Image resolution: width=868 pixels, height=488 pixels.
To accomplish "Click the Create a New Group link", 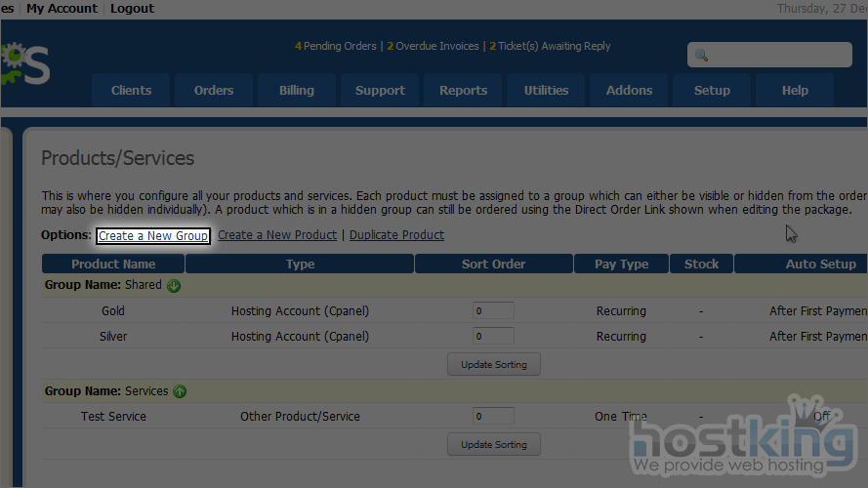I will [152, 236].
